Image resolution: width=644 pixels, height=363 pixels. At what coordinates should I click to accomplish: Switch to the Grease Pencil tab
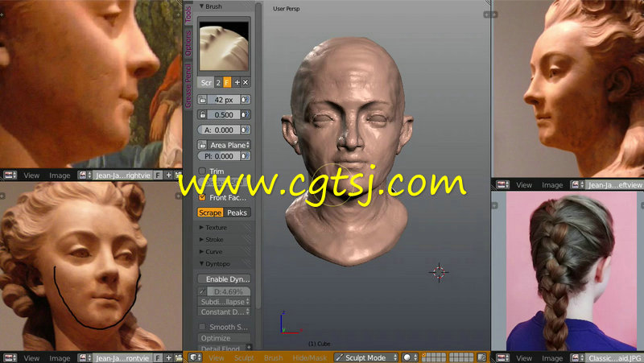coord(188,85)
